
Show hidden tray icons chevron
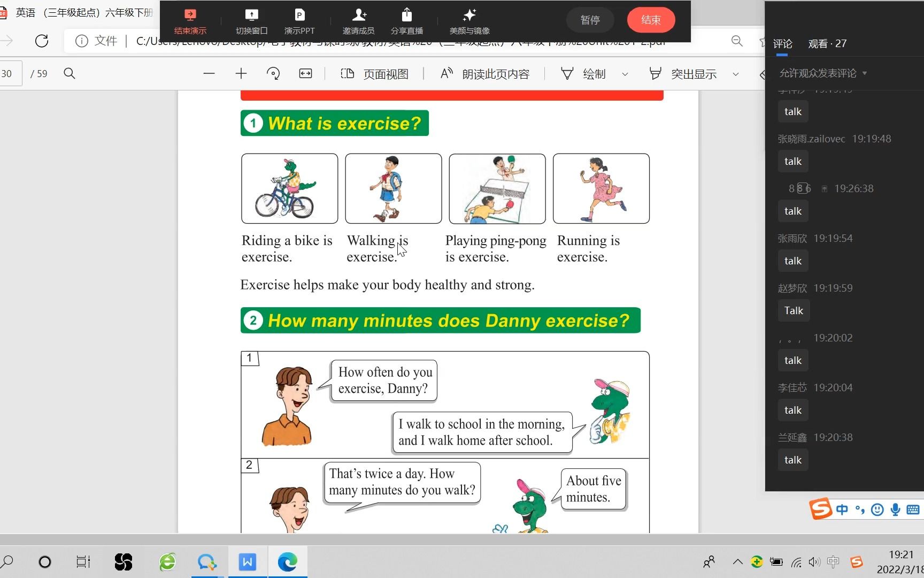click(738, 562)
